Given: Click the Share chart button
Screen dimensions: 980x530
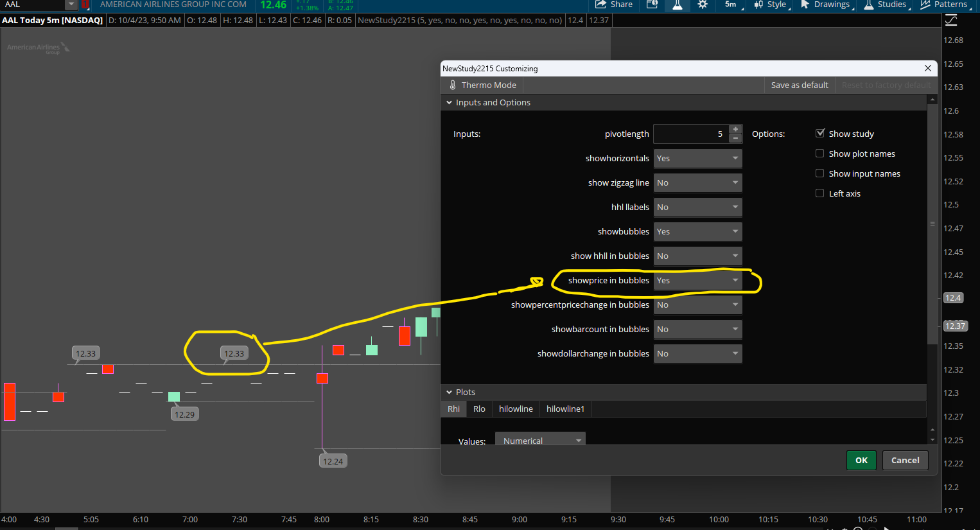Looking at the screenshot, I should tap(614, 4).
